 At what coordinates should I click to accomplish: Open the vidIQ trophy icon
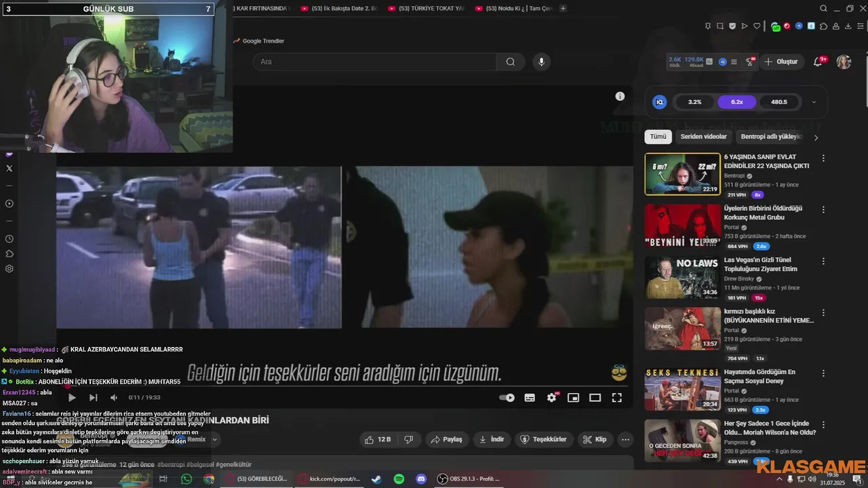click(750, 62)
